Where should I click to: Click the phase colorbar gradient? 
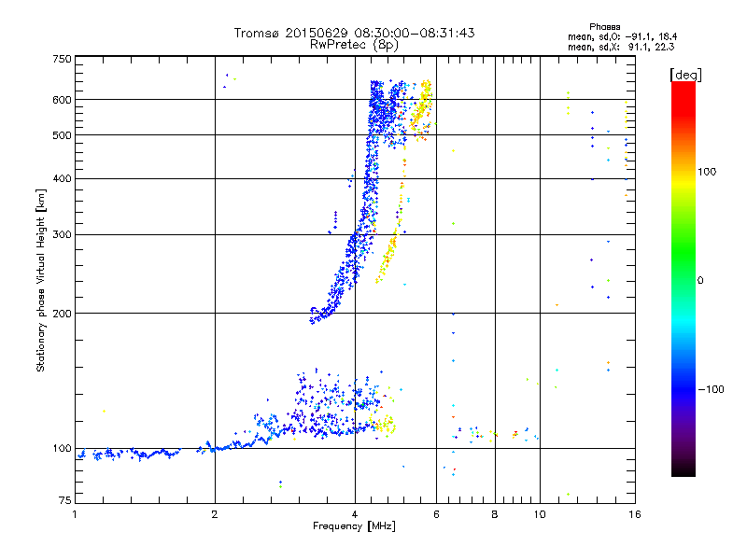pos(684,278)
